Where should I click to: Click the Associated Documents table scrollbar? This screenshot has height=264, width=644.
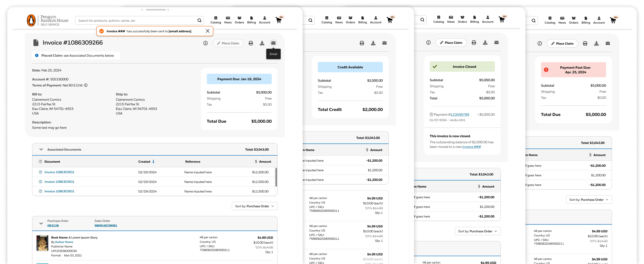[x=276, y=177]
